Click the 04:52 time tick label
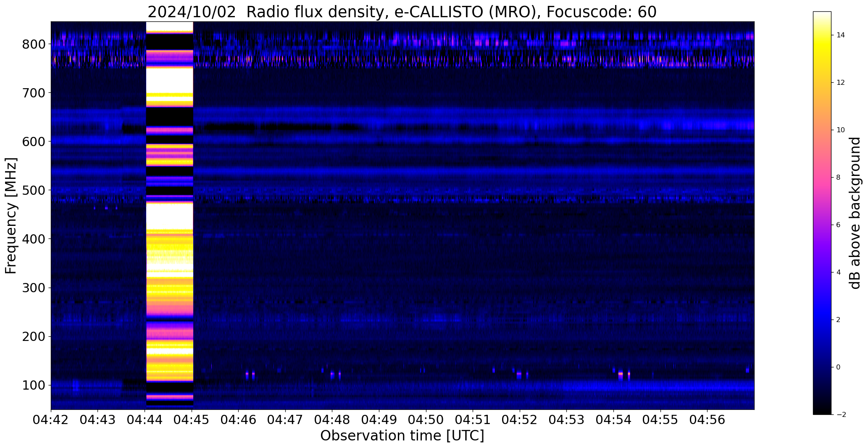Viewport: 868px width, 448px height. (520, 420)
